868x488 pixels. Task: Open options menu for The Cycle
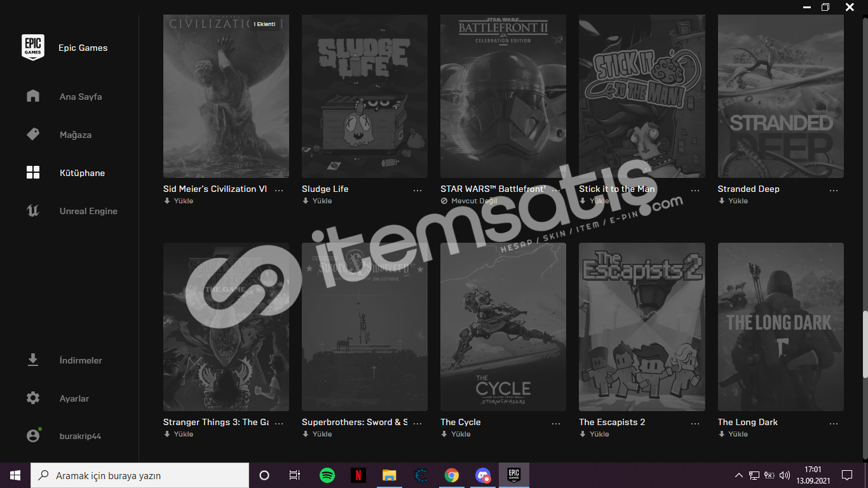click(556, 423)
